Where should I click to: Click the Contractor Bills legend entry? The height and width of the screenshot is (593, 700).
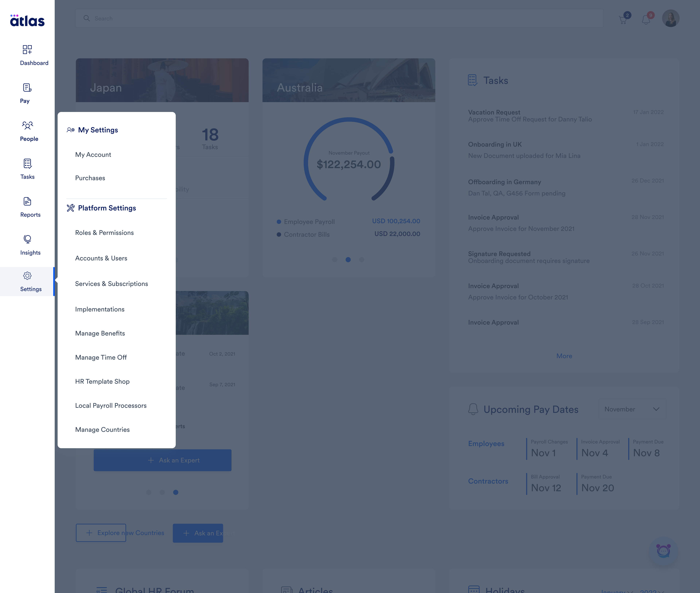click(x=303, y=234)
